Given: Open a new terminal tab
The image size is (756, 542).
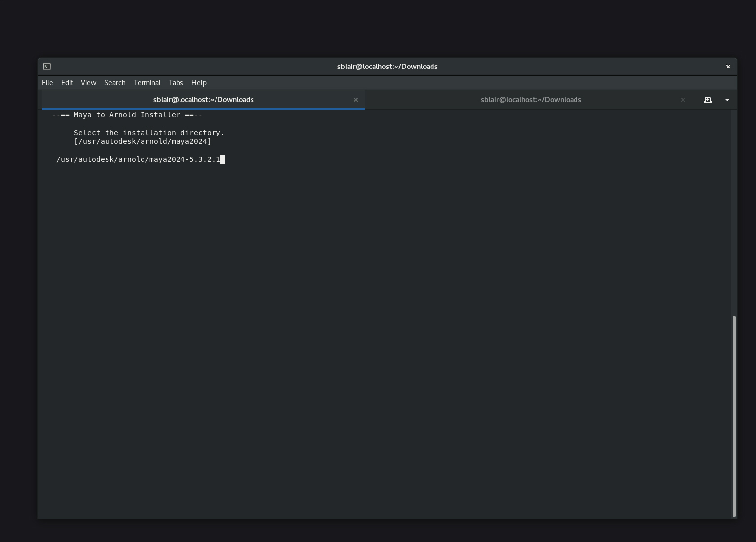Looking at the screenshot, I should pos(708,100).
